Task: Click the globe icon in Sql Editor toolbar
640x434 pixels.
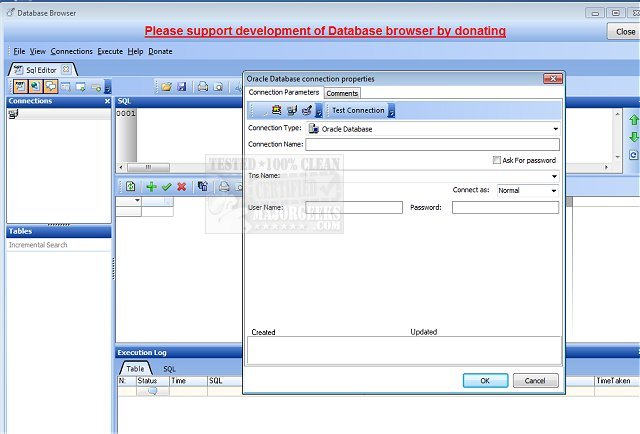Action: click(36, 86)
